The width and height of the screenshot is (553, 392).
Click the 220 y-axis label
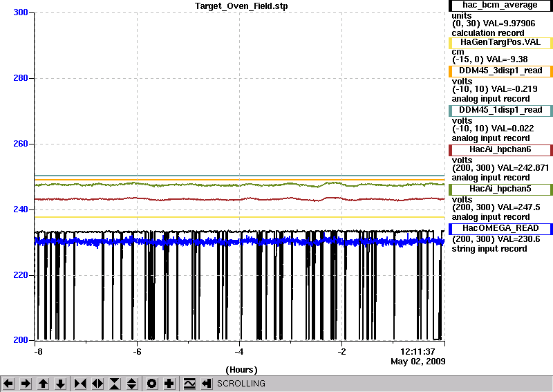(21, 275)
